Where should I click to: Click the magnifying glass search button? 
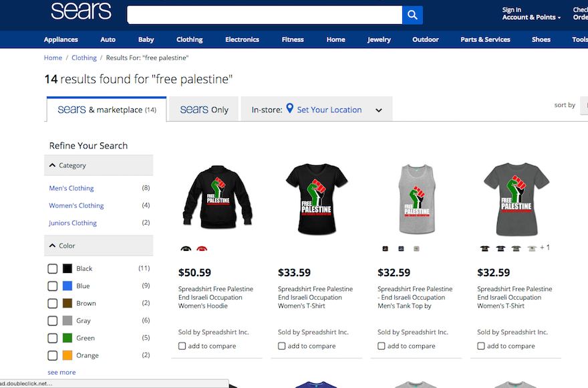[x=412, y=15]
